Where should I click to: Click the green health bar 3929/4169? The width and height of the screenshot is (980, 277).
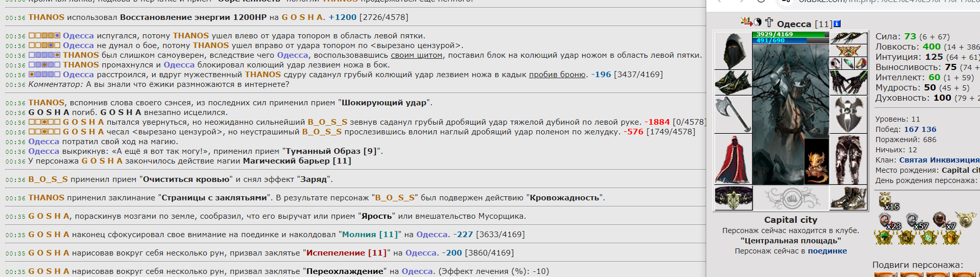coord(791,34)
